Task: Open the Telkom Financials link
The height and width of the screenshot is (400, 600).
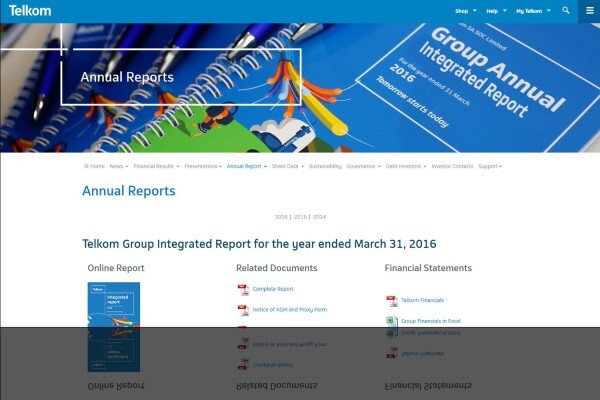Action: pyautogui.click(x=422, y=300)
